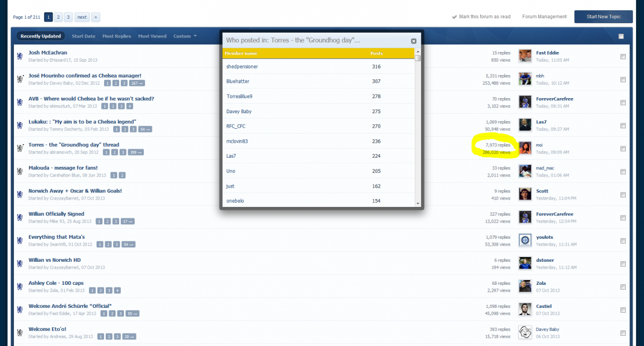Click Chelsea crest icon beside Willian Officially Signed
The image size is (644, 346).
[x=20, y=217]
